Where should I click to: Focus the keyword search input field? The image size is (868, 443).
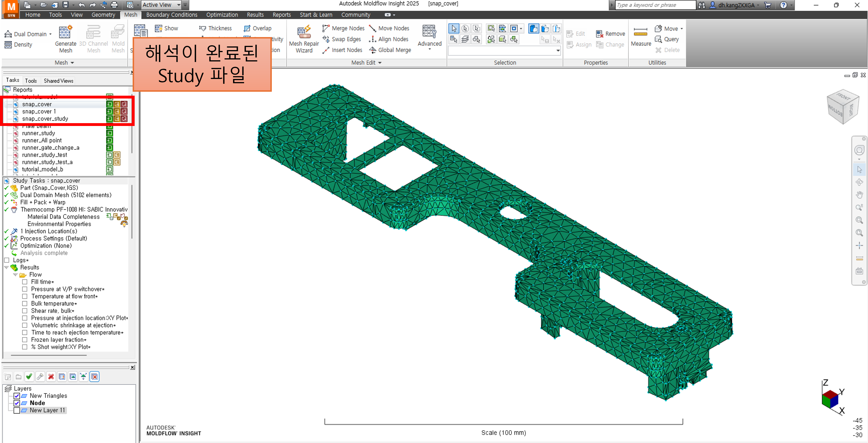tap(655, 5)
